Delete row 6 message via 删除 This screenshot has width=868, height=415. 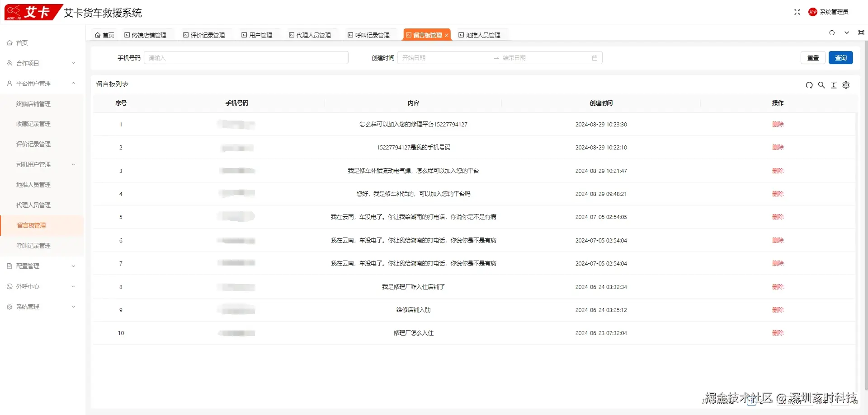pyautogui.click(x=778, y=241)
